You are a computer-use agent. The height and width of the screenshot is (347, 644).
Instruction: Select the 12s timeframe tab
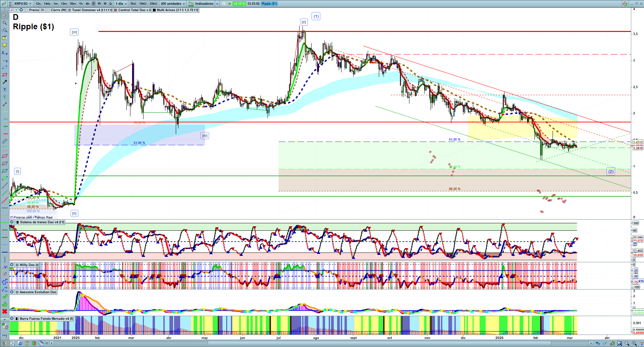click(38, 4)
